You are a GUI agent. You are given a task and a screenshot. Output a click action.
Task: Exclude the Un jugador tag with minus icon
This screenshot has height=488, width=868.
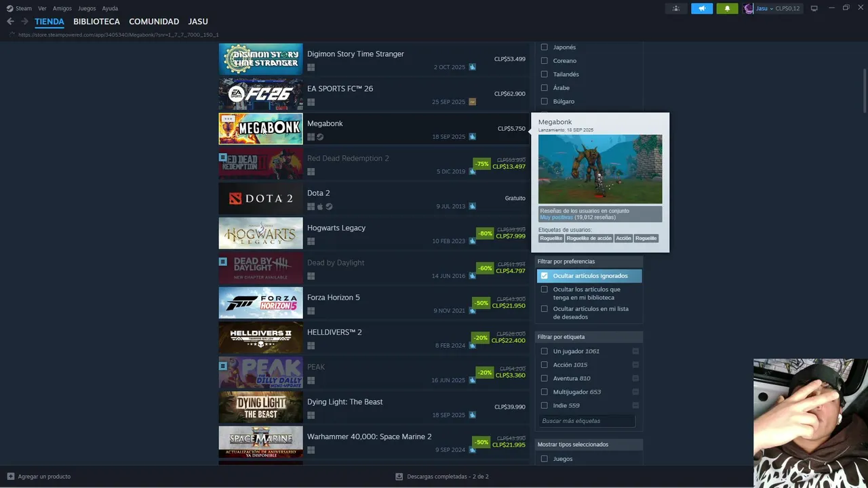(x=635, y=351)
